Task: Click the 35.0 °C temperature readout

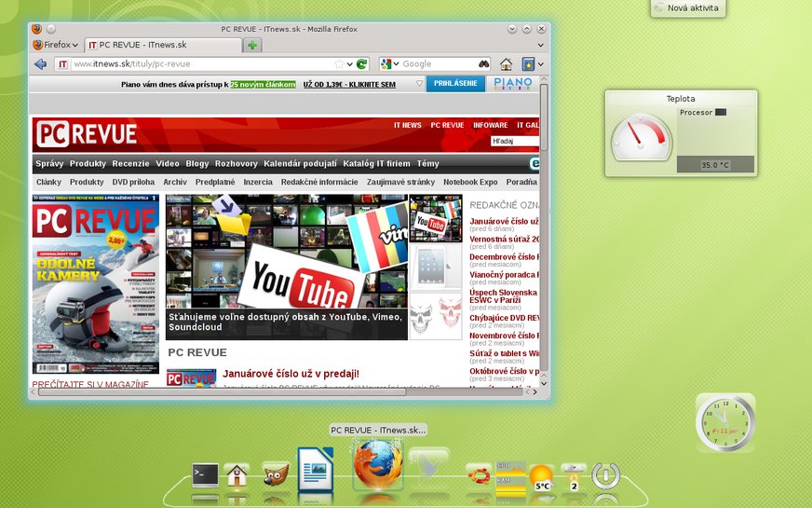Action: [x=714, y=165]
